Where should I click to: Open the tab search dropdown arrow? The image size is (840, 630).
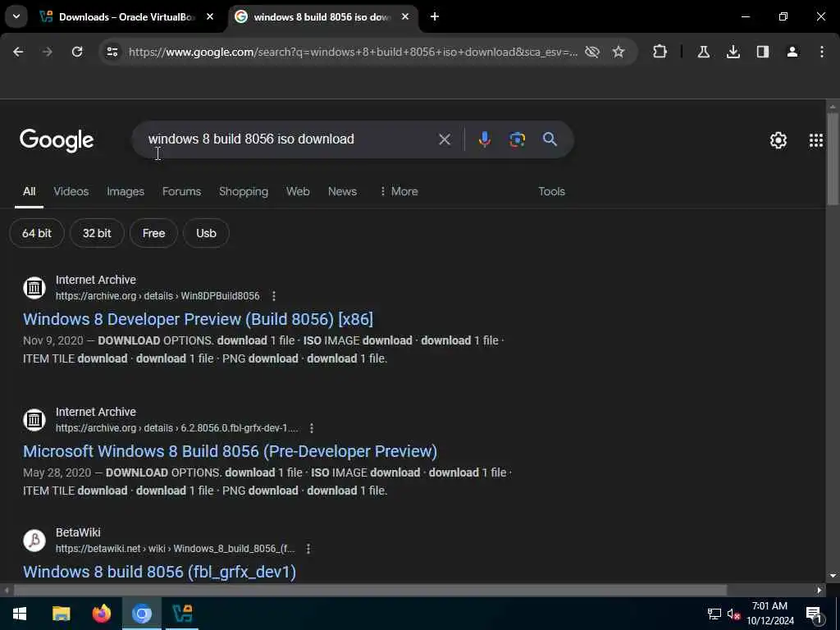click(16, 16)
